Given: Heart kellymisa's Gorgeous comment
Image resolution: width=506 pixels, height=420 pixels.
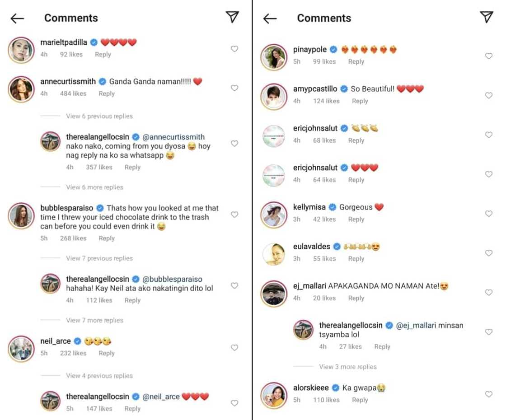Looking at the screenshot, I should [488, 214].
